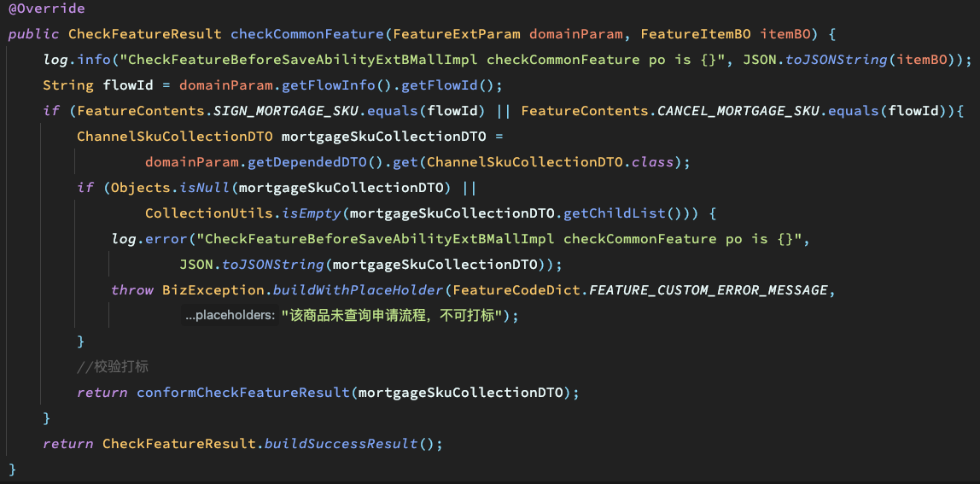Click the FeatureExtParam parameter type
The width and height of the screenshot is (980, 484).
tap(458, 34)
